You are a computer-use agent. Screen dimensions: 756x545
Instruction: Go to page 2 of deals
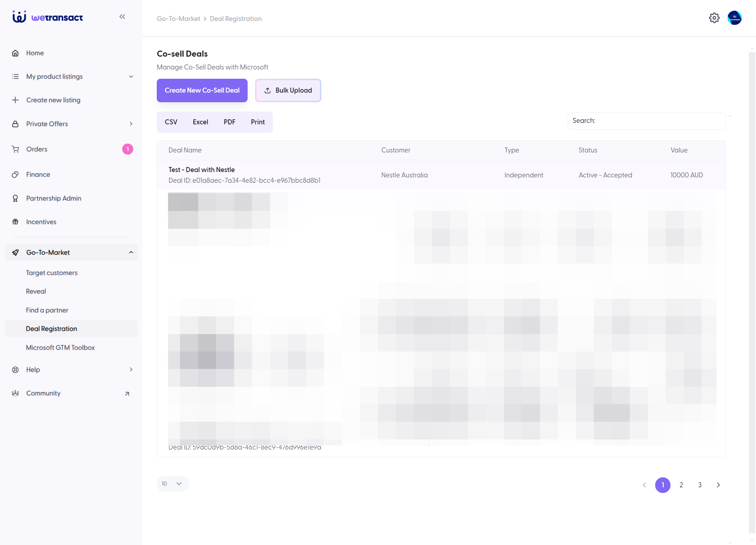pos(681,485)
